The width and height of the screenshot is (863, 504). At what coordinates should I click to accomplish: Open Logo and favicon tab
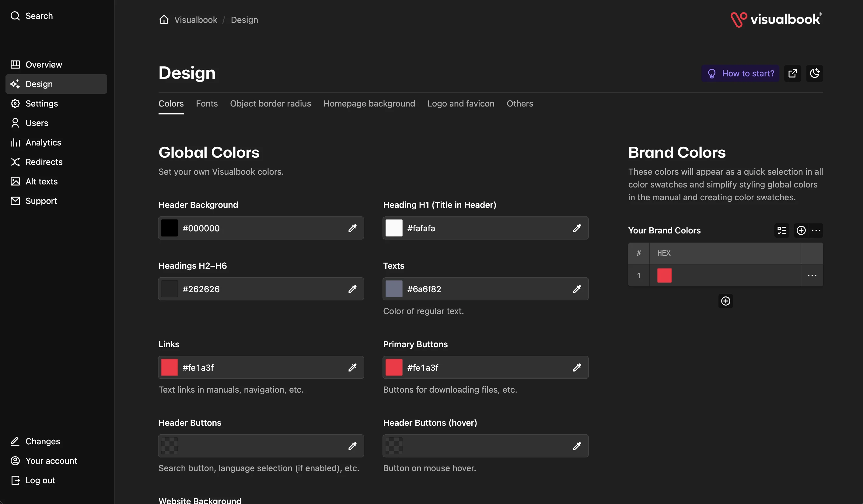461,103
